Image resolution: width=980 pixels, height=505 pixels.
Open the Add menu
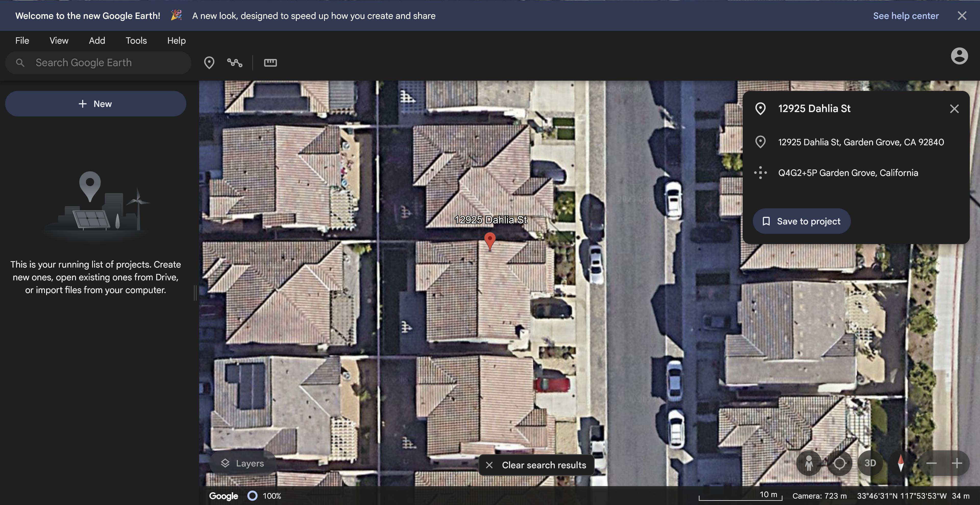click(97, 41)
